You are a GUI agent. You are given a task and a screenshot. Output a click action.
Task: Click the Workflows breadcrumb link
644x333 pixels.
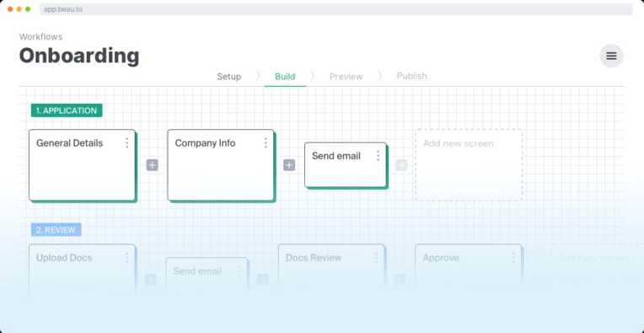(40, 37)
